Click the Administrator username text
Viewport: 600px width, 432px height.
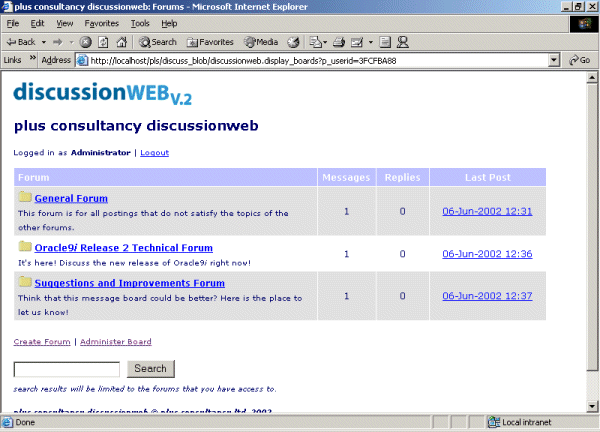pos(101,153)
